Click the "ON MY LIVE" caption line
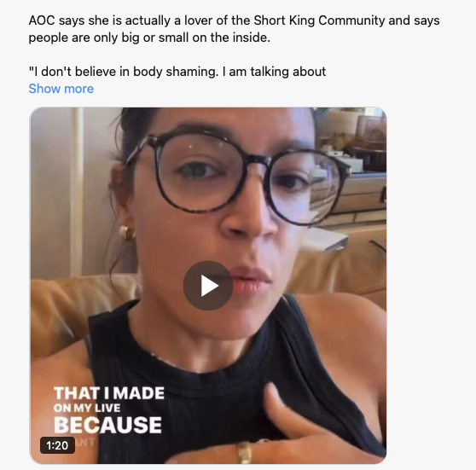The height and width of the screenshot is (470, 476). pyautogui.click(x=87, y=408)
